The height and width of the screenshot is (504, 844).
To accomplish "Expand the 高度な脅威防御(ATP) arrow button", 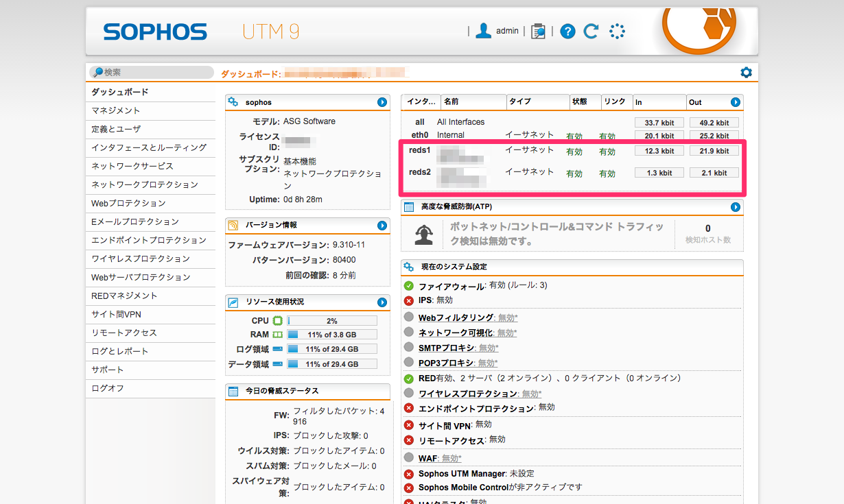I will [736, 206].
